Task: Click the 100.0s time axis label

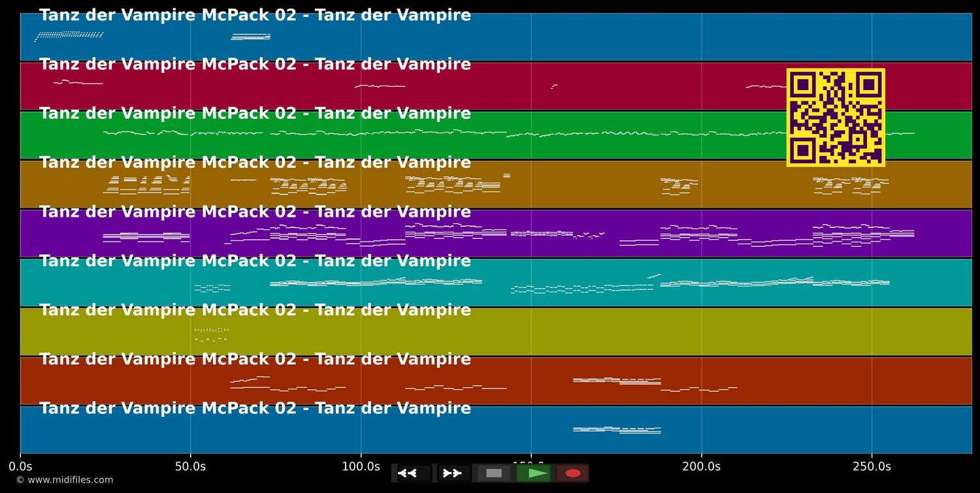Action: pyautogui.click(x=361, y=466)
